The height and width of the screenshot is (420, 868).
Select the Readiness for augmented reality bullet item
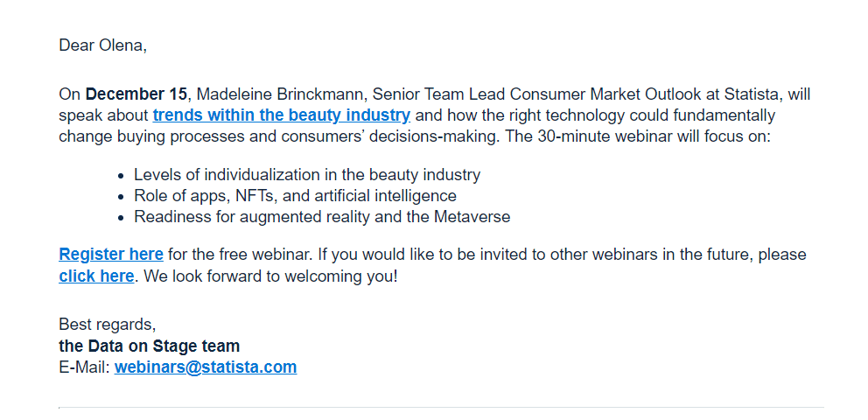coord(322,217)
